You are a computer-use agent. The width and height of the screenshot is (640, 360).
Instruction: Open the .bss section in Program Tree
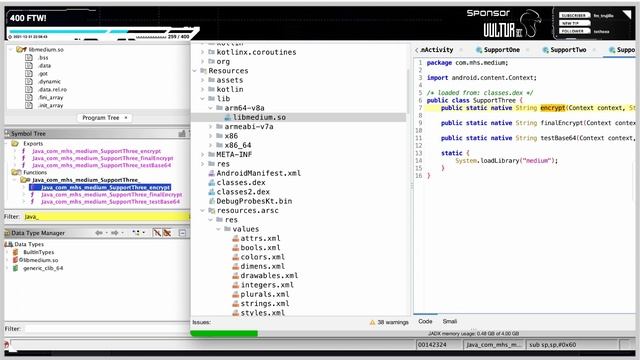[x=43, y=58]
